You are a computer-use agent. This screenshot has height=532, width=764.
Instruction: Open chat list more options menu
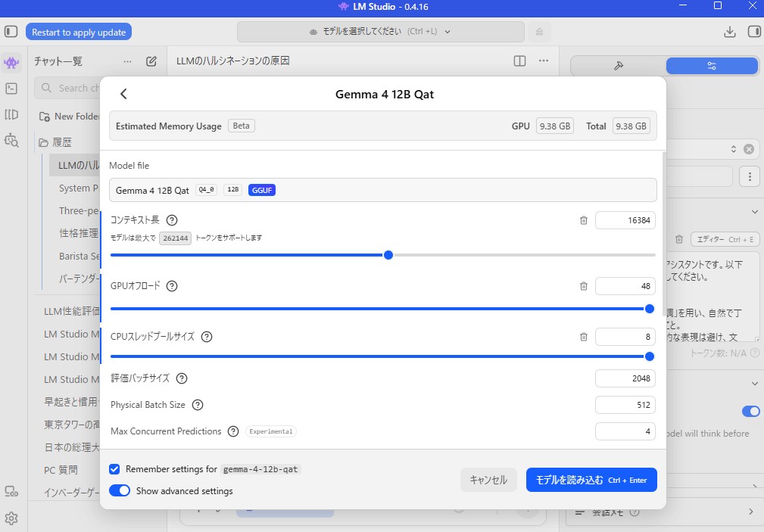pyautogui.click(x=128, y=61)
